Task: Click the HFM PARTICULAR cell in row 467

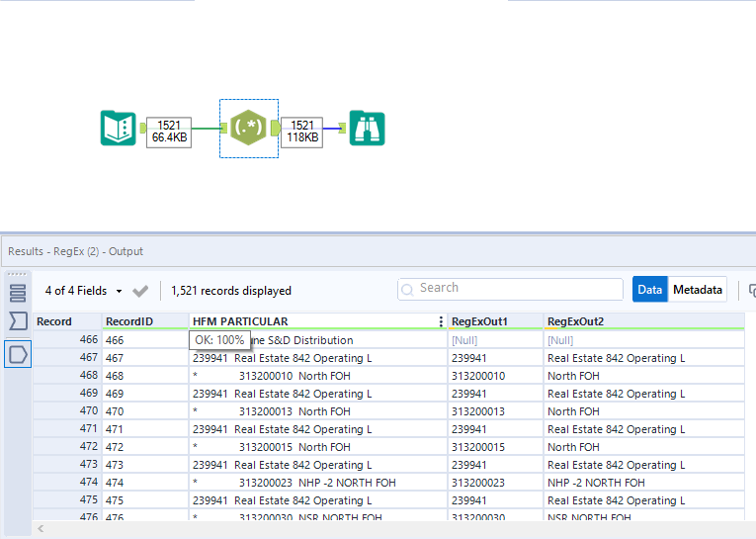Action: pyautogui.click(x=318, y=358)
